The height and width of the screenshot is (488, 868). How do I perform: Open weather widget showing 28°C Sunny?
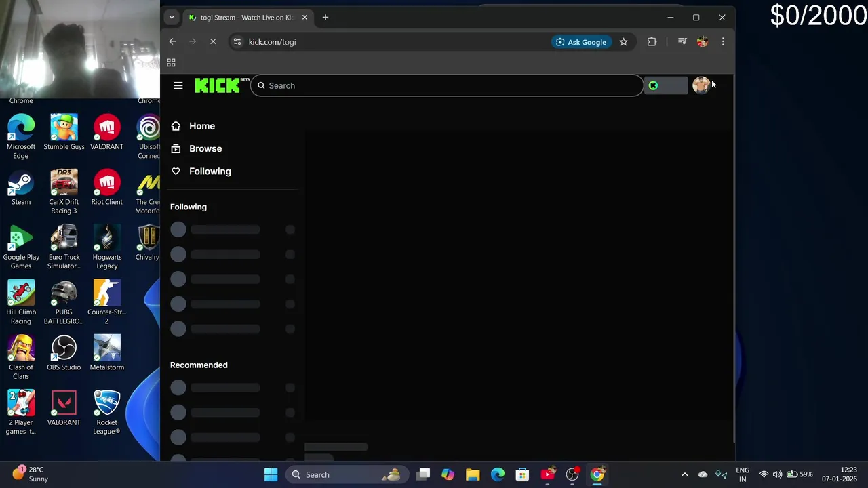click(31, 474)
